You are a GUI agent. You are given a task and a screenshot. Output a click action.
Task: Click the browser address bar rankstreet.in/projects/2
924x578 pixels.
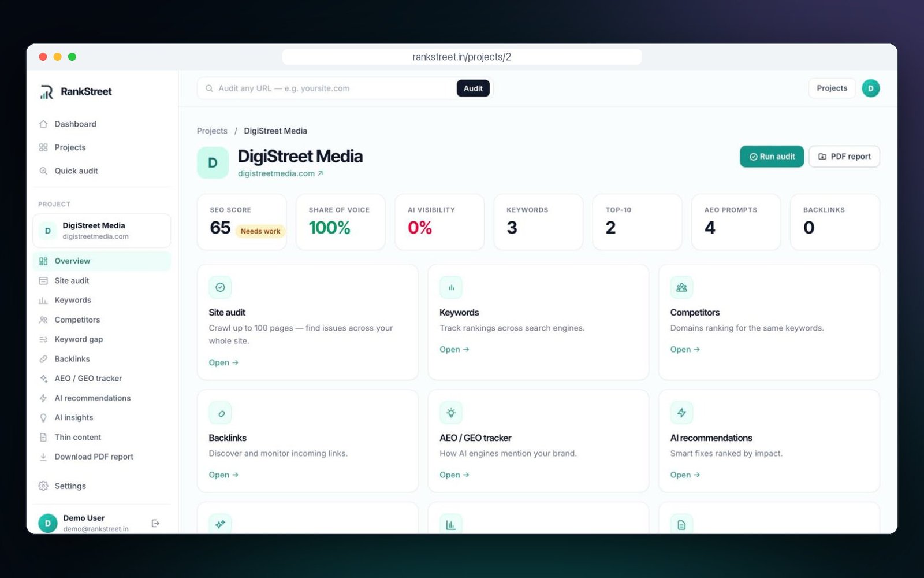(x=462, y=57)
